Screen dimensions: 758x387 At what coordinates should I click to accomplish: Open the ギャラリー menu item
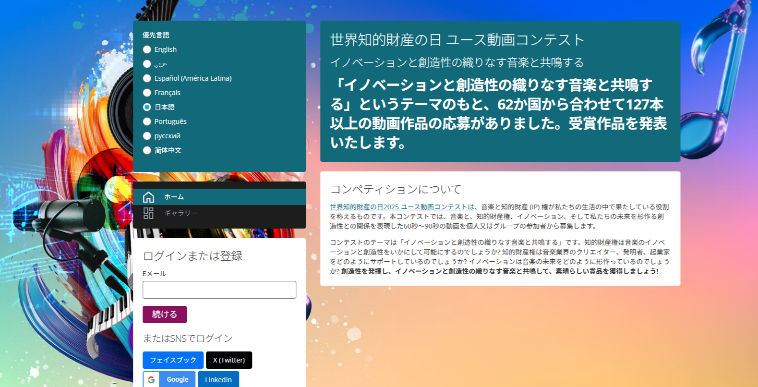(x=219, y=213)
